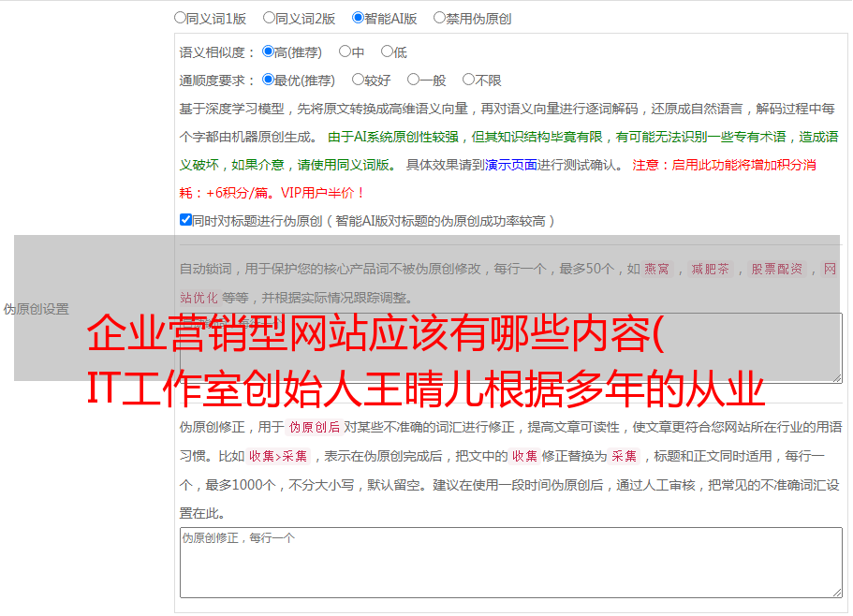This screenshot has height=616, width=853.
Task: Click the 语义相似度 label
Action: (217, 52)
